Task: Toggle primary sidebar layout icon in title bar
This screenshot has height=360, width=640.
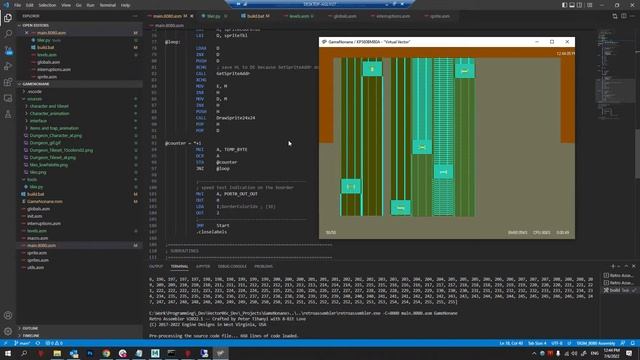Action: (x=564, y=5)
